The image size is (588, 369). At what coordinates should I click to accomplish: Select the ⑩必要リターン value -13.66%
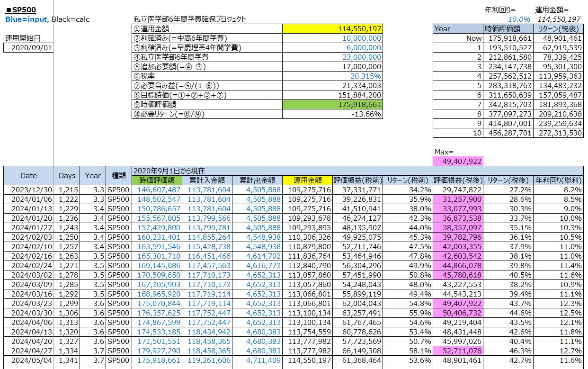tap(332, 114)
